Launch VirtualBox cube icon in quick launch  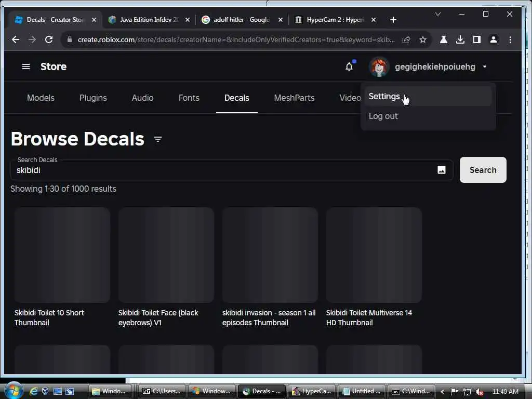click(x=45, y=391)
